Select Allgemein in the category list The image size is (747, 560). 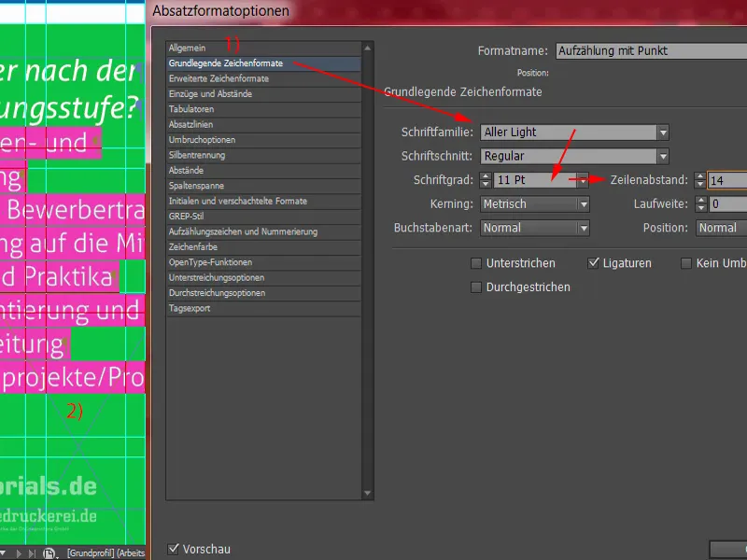[x=263, y=49]
